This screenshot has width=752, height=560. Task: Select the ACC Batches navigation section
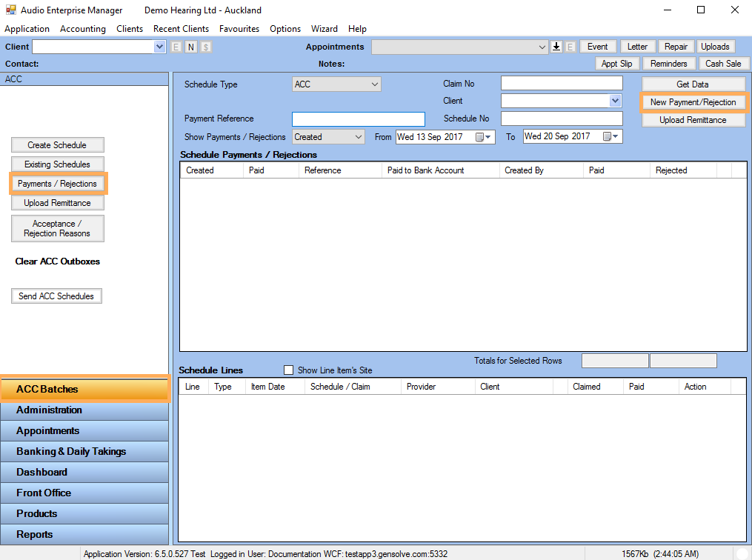85,389
